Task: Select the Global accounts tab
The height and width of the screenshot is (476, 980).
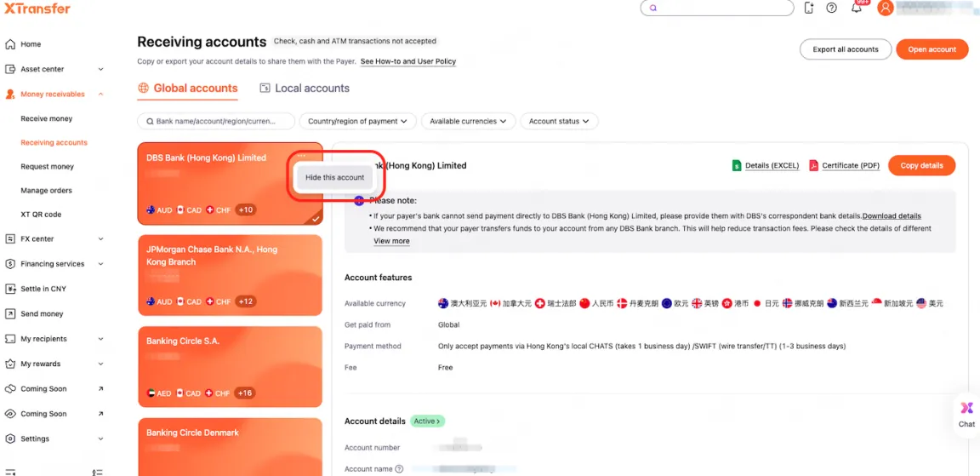Action: (x=187, y=89)
